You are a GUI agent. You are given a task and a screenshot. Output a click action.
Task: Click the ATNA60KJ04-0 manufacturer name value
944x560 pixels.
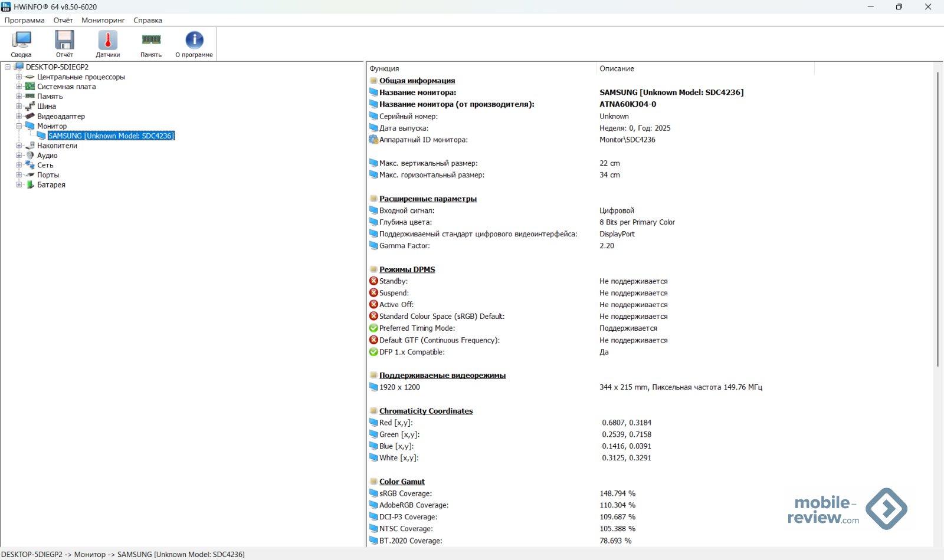tap(628, 104)
